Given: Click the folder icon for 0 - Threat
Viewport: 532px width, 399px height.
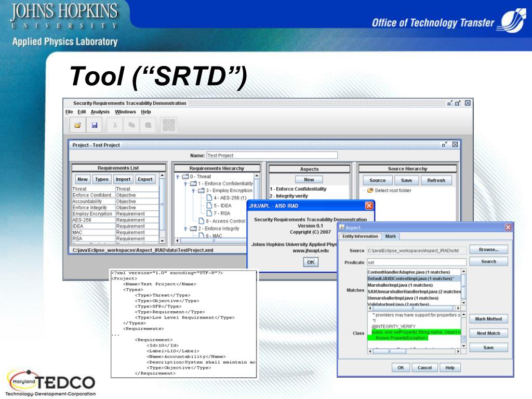Looking at the screenshot, I should pos(185,177).
